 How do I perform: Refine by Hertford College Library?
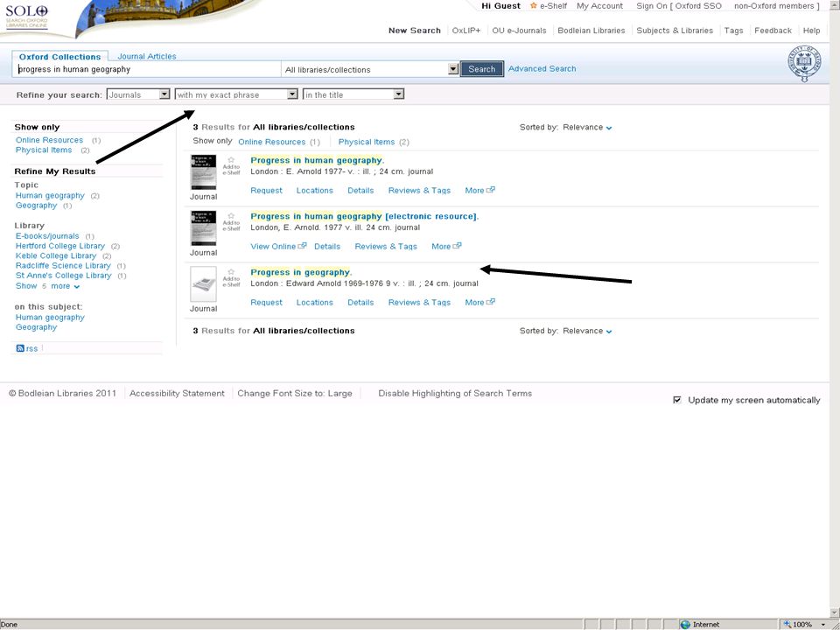60,246
